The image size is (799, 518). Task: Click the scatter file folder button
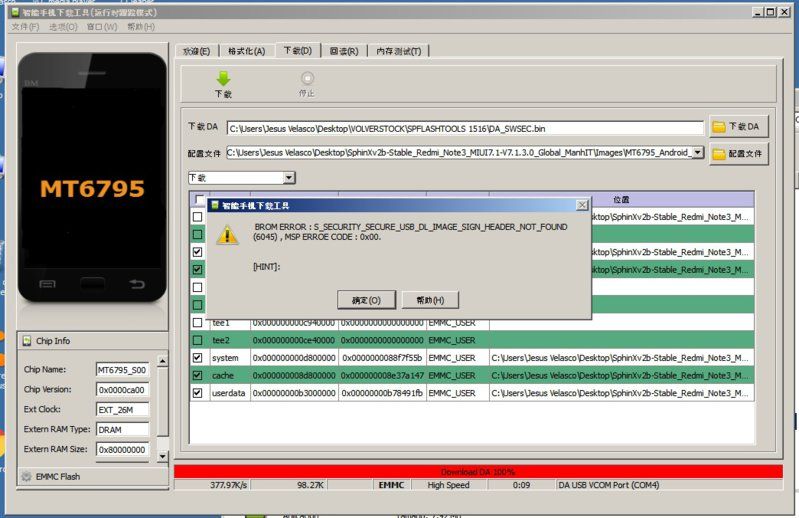[x=738, y=153]
